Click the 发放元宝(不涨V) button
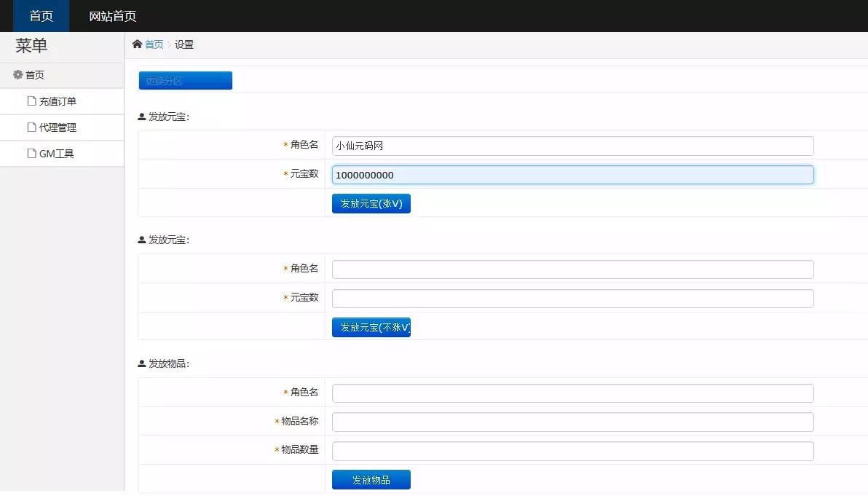The image size is (868, 496). click(x=371, y=328)
